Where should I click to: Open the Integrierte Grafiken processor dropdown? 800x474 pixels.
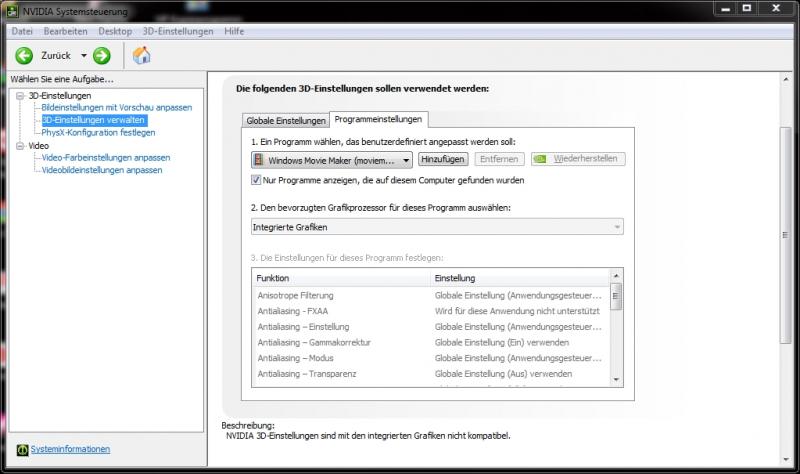tap(437, 227)
